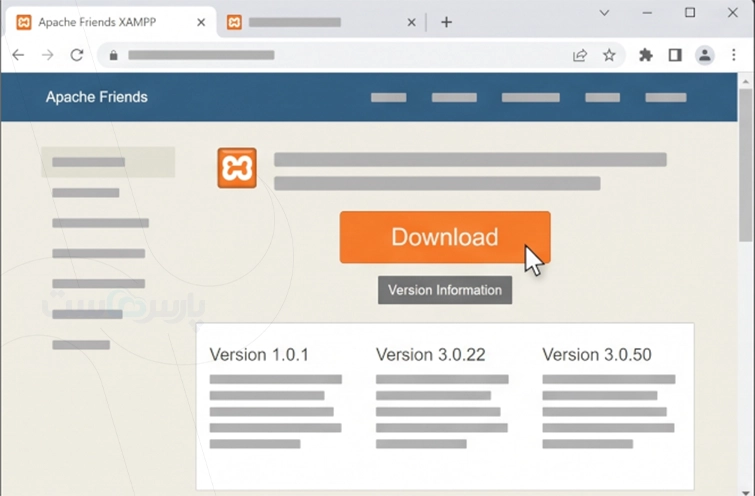Minimize the browser window
The image size is (755, 496).
(x=647, y=13)
